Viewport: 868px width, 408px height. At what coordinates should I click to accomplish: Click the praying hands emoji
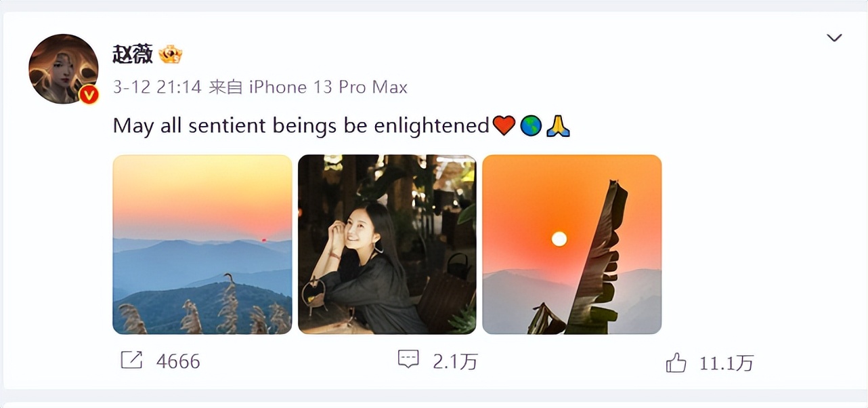coord(558,126)
